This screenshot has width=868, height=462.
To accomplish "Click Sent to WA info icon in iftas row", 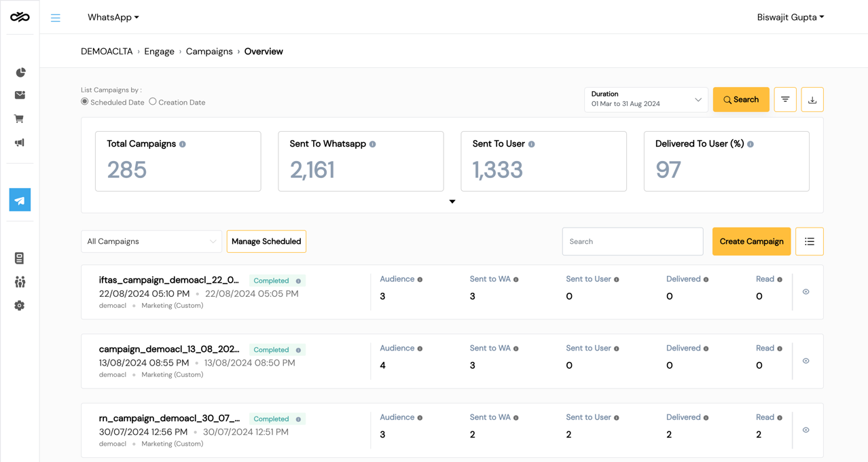I will coord(516,279).
